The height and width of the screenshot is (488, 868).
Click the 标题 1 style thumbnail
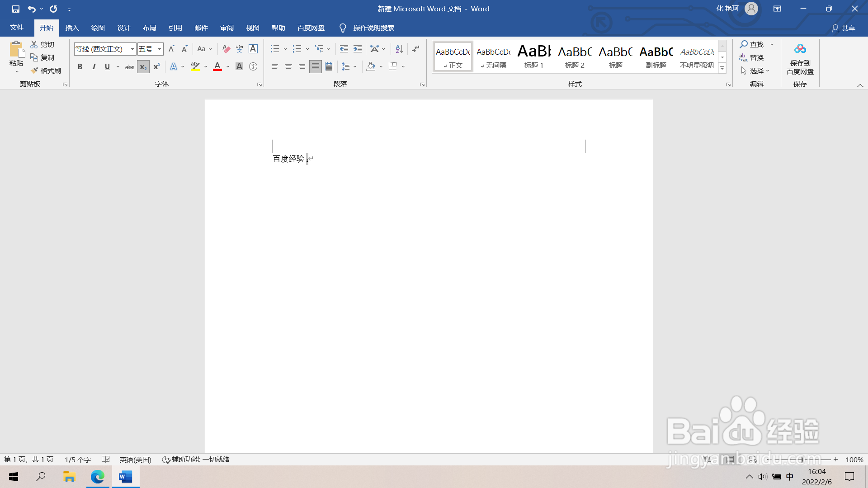coord(534,56)
